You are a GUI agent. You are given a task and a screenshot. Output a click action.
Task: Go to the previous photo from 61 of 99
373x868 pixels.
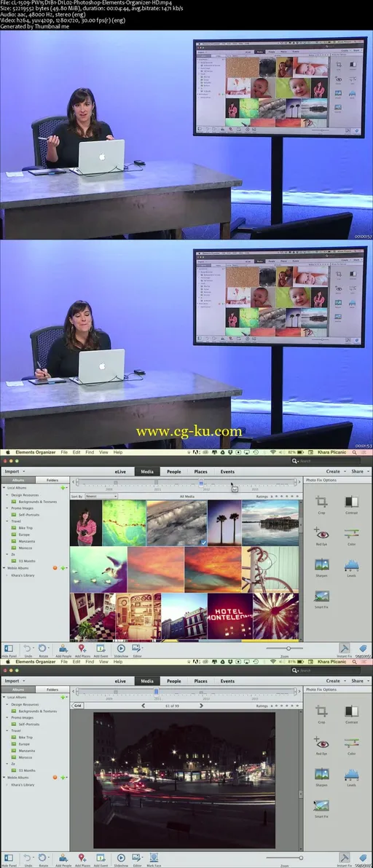[x=144, y=706]
